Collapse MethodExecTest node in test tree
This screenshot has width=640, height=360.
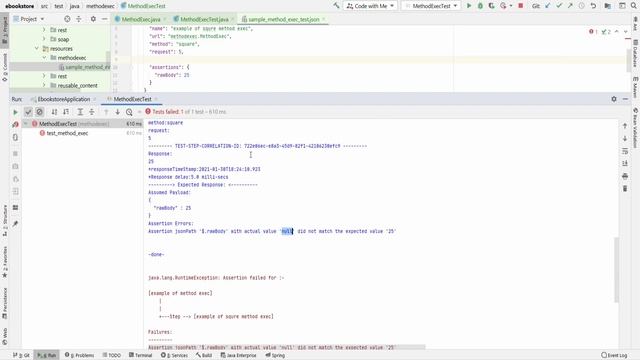tap(26, 124)
